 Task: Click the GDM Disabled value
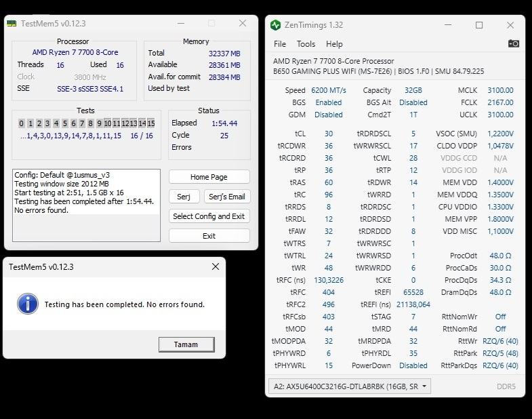point(329,115)
